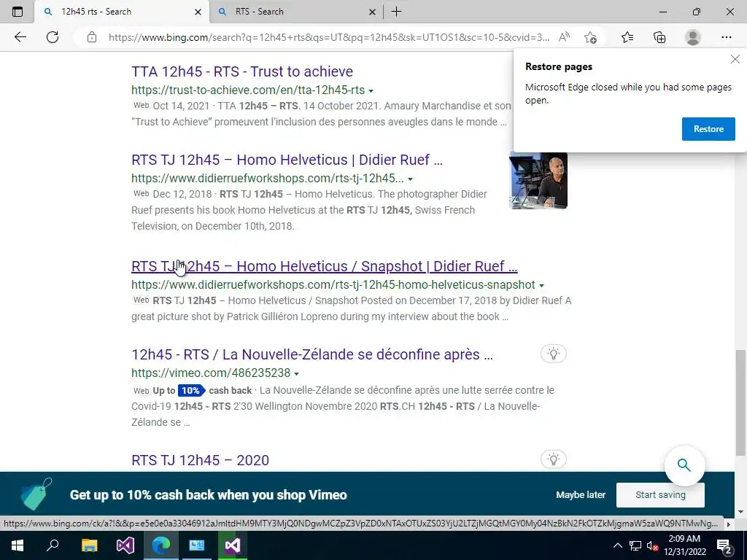Click the vimeo.com/486235238 green URL
Screen dimensions: 747x560
coord(211,373)
